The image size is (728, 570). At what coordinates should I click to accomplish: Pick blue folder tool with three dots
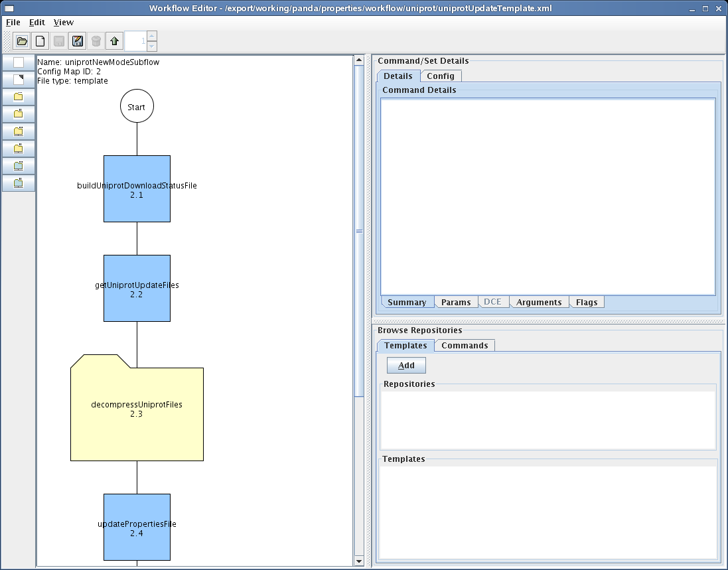pyautogui.click(x=19, y=166)
